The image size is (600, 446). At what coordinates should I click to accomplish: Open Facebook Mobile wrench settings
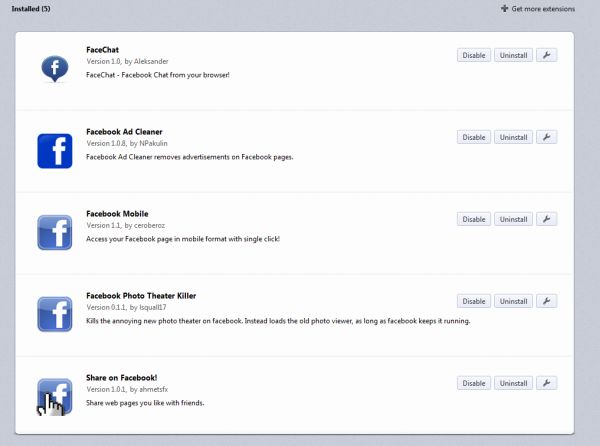click(x=546, y=219)
